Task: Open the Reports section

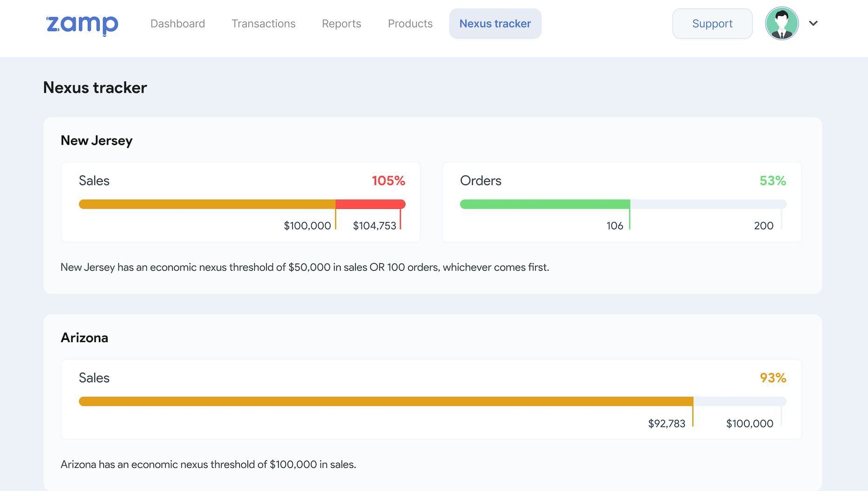Action: coord(341,23)
